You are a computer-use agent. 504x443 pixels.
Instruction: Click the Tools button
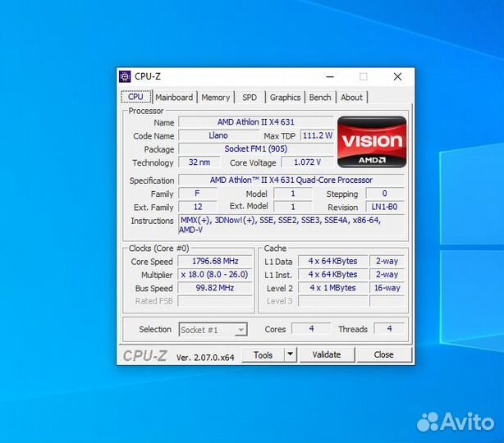click(263, 354)
